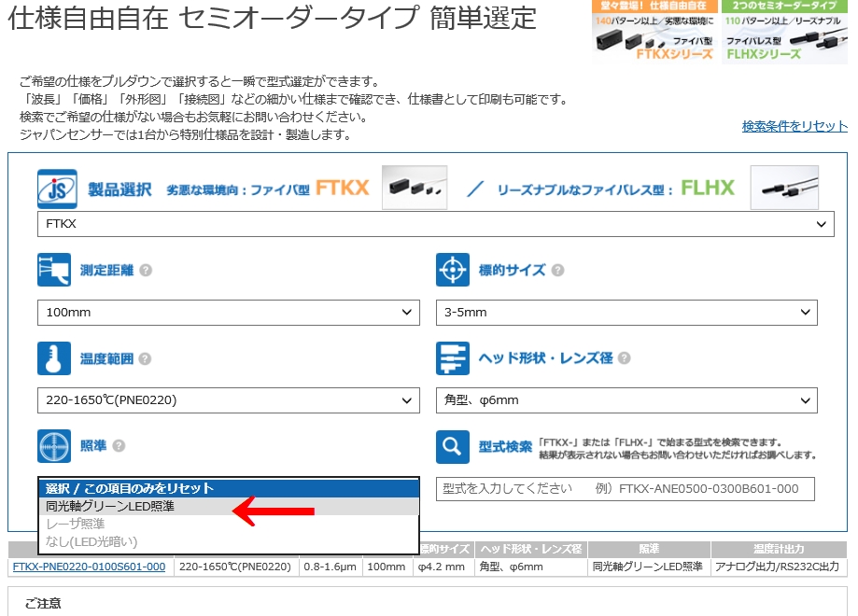Image resolution: width=858 pixels, height=616 pixels.
Task: Click the 照準 sighting reticle icon
Action: (53, 446)
